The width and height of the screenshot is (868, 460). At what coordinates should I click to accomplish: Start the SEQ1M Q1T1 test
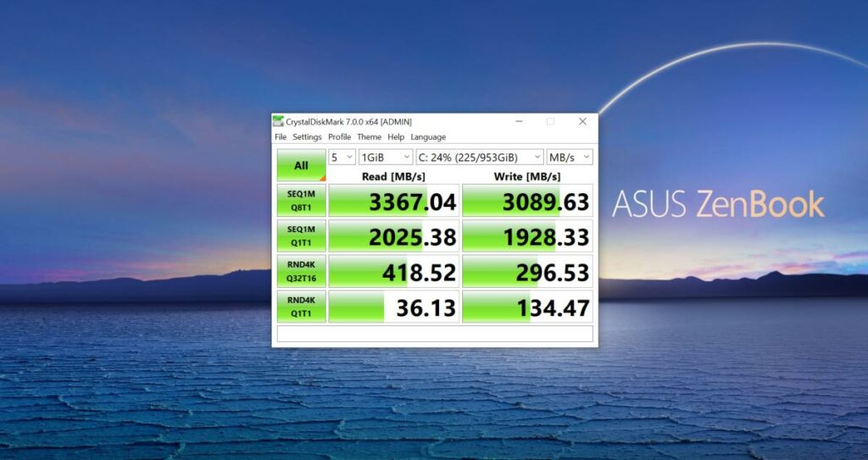pos(301,236)
